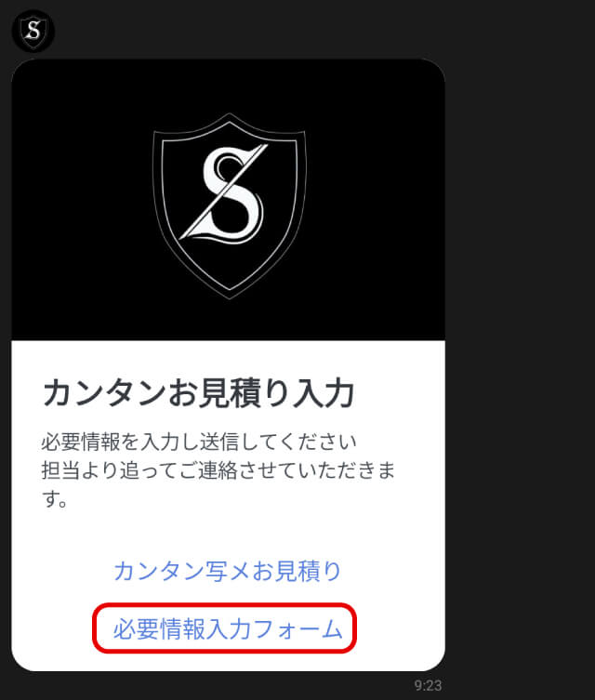Click the white S letter inside the shield
This screenshot has height=700, width=595.
[229, 193]
